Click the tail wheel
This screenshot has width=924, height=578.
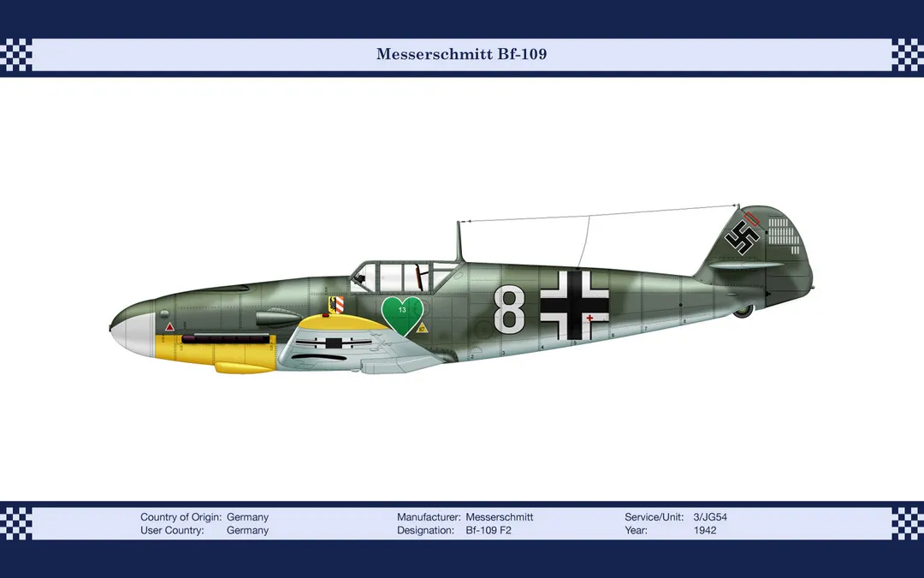point(743,311)
